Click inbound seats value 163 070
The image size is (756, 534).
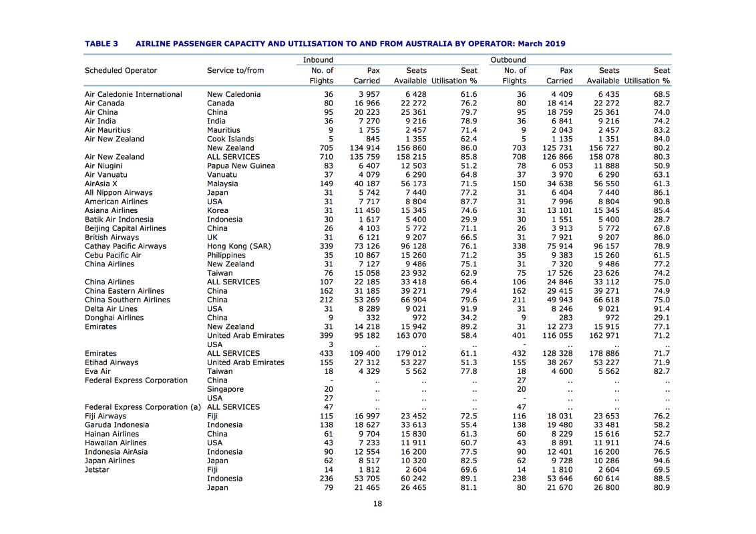(x=411, y=336)
